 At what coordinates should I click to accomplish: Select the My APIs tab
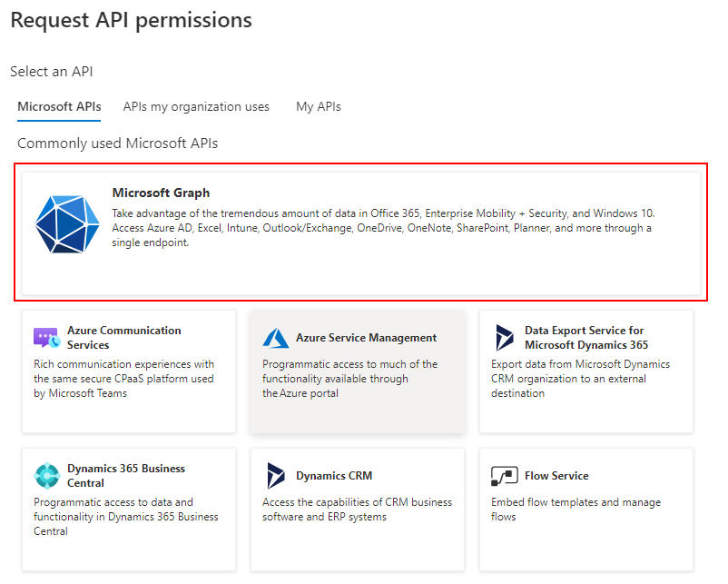click(x=319, y=107)
